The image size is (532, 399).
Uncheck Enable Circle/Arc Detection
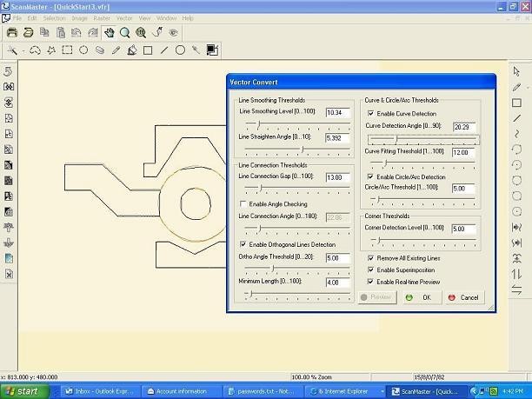(370, 176)
